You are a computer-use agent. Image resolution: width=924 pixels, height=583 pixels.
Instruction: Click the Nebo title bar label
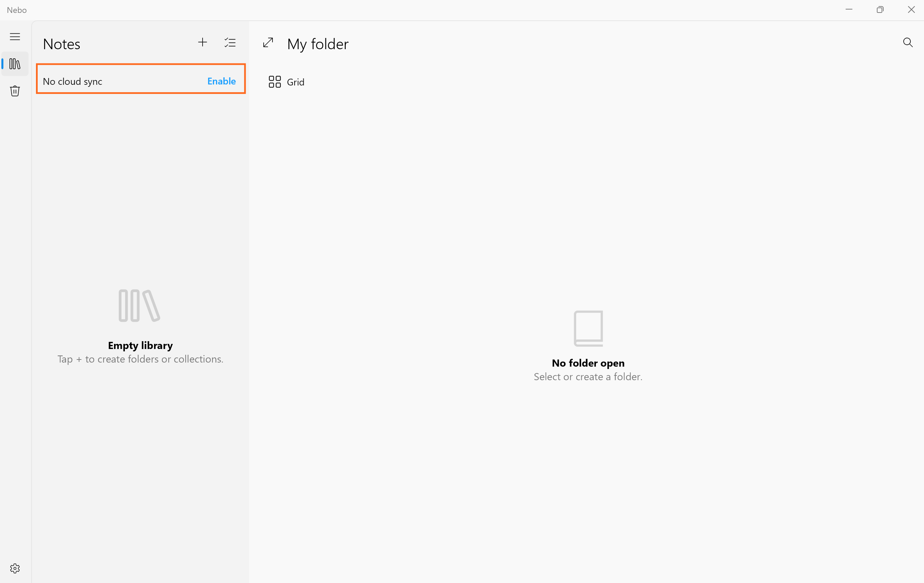point(17,10)
